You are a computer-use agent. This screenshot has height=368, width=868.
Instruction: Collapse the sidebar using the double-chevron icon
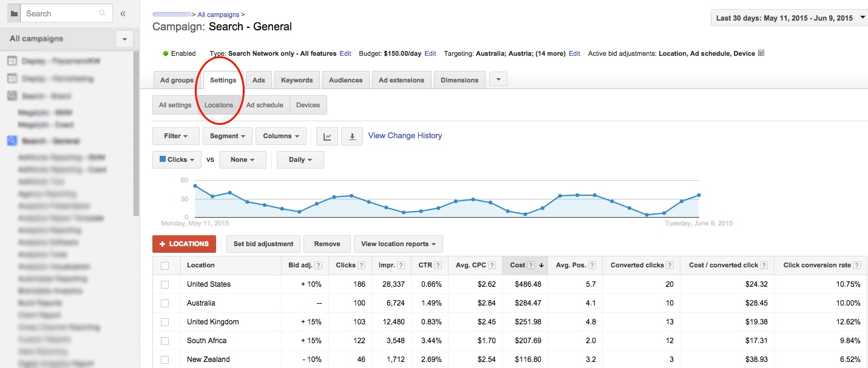[123, 13]
